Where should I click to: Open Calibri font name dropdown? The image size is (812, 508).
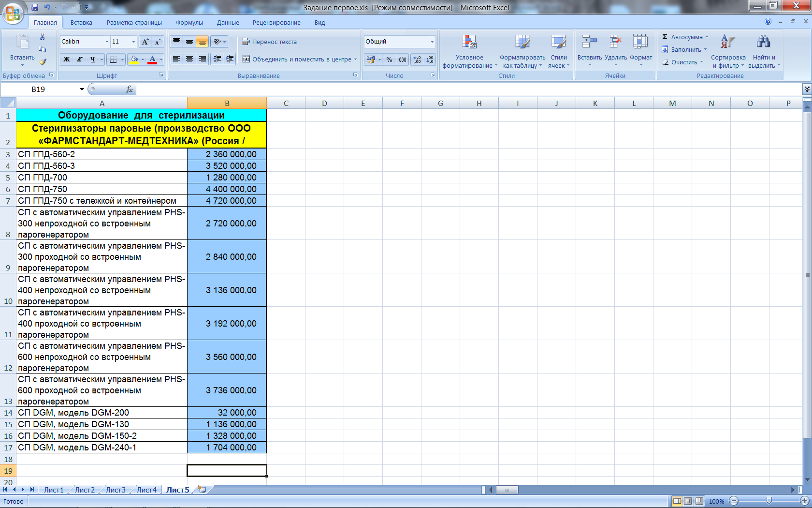point(107,42)
